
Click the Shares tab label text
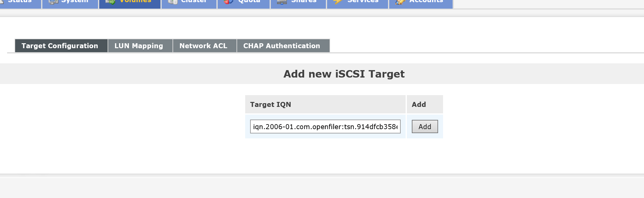304,2
